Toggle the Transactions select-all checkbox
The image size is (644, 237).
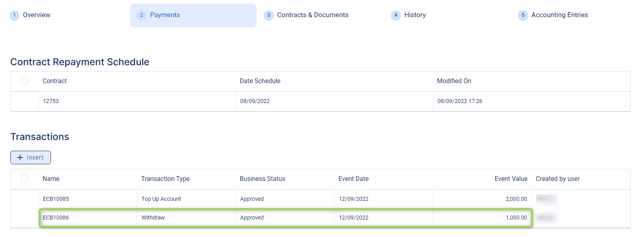[25, 178]
